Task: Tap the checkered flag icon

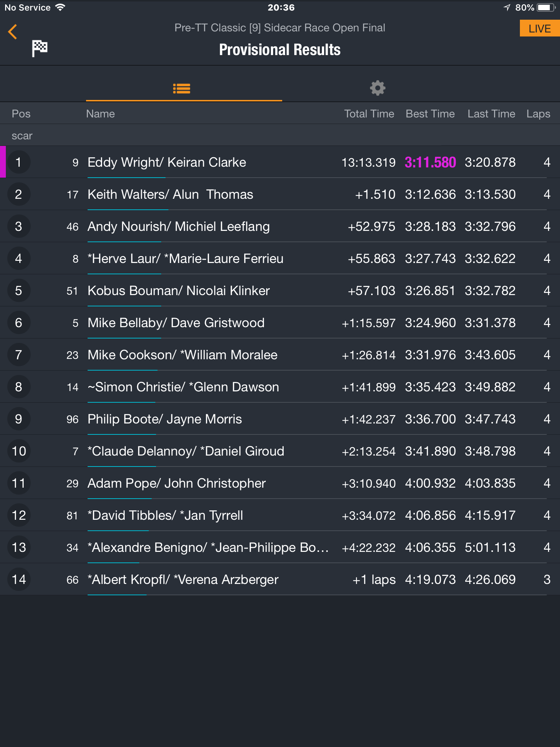Action: click(x=40, y=48)
